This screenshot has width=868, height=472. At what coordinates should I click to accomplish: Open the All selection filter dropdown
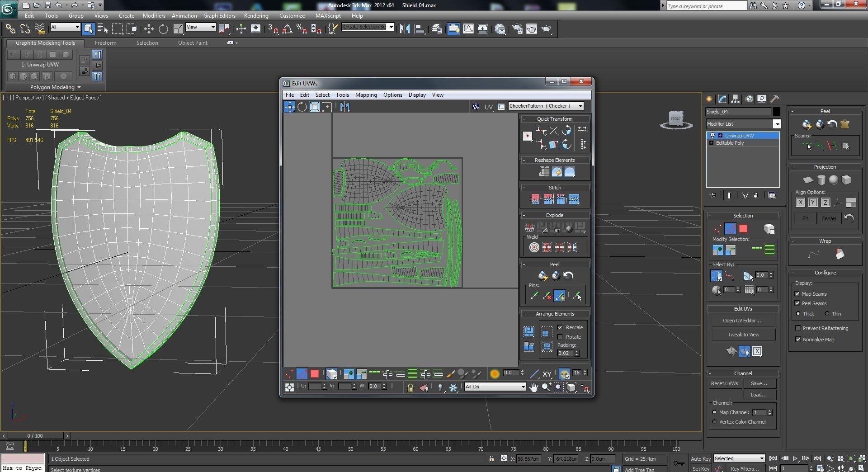point(65,28)
